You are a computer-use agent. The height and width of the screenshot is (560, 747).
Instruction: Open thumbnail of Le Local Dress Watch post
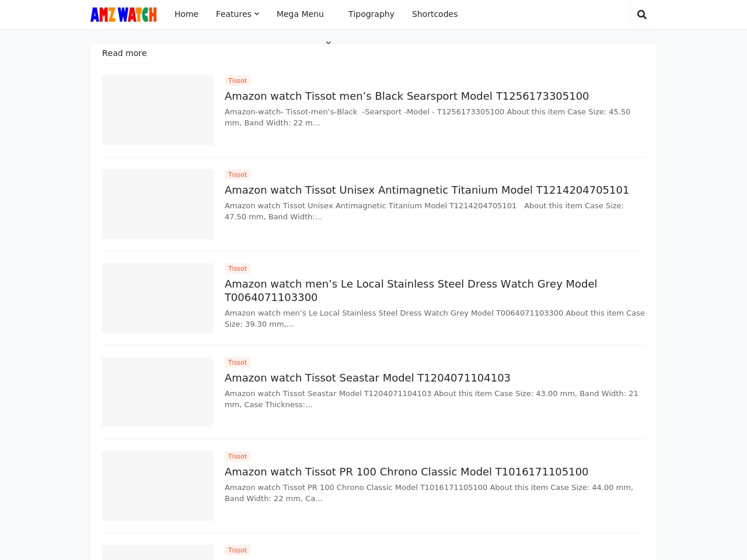(158, 298)
